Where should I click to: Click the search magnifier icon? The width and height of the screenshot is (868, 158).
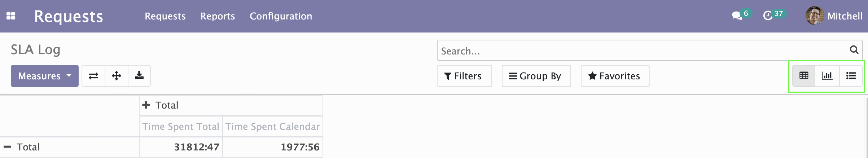tap(854, 50)
